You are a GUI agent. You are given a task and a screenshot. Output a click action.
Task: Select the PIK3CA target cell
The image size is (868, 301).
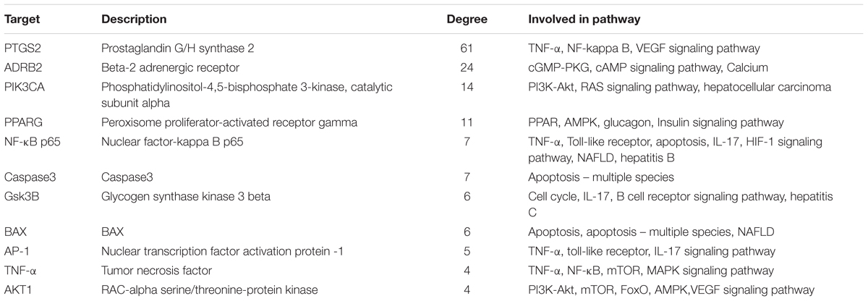coord(22,87)
